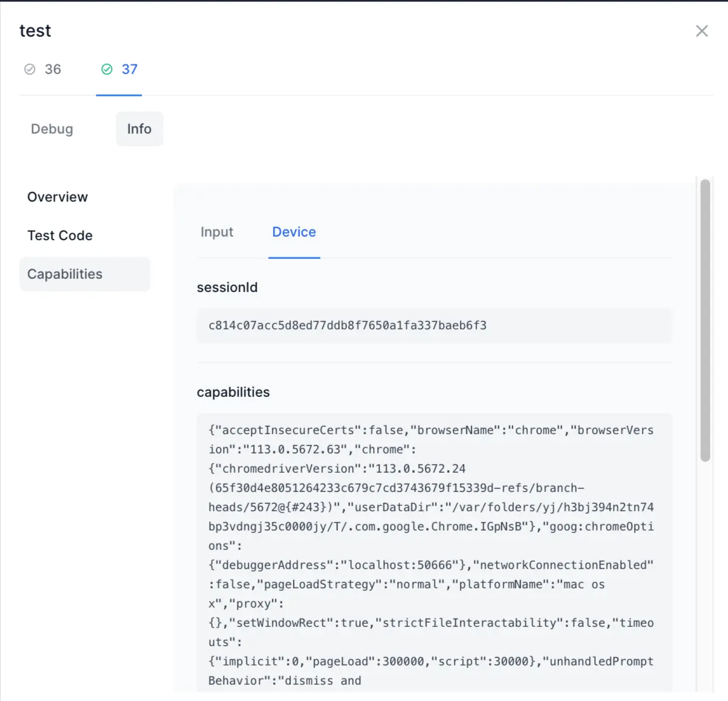This screenshot has height=701, width=728.
Task: Close the test dialog with the X
Action: 701,31
